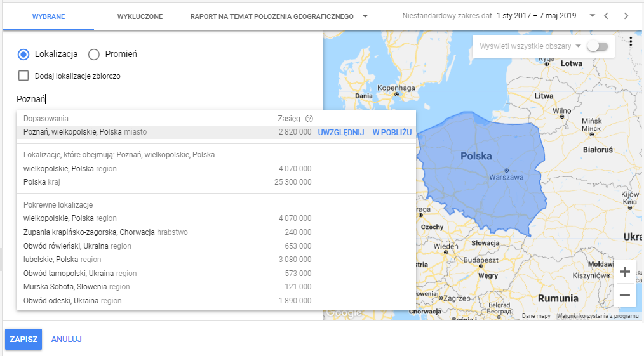Go to previous date range arrow
Screen dimensions: 644x356
pos(606,16)
